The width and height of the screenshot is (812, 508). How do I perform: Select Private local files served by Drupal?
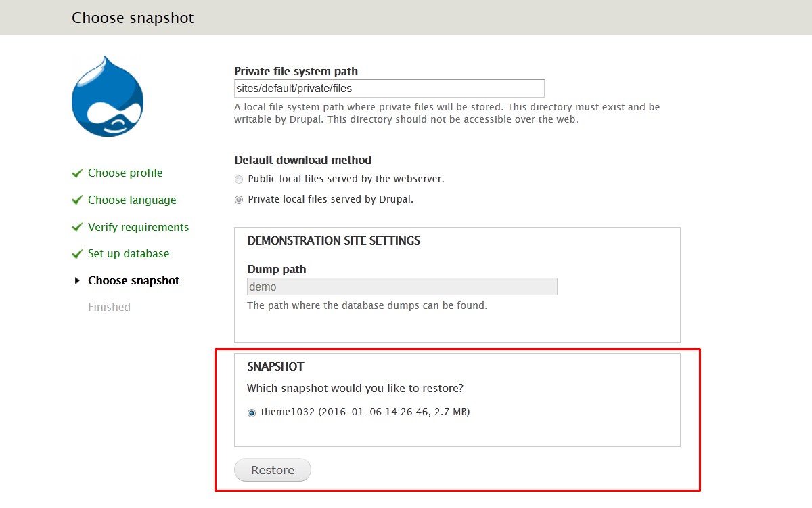[238, 200]
